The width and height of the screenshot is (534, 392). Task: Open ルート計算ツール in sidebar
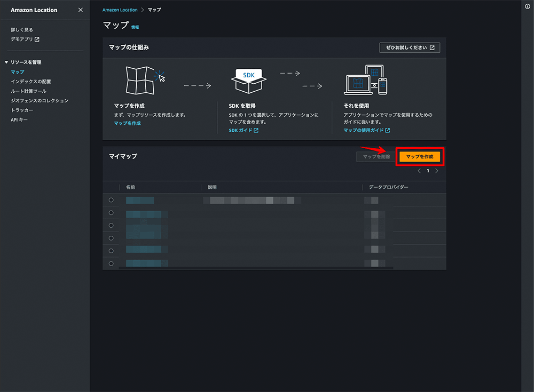click(28, 91)
